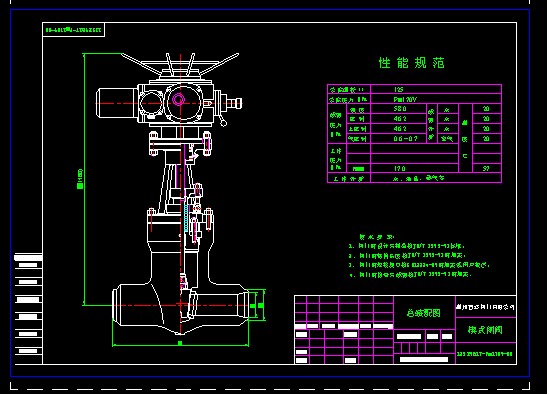Image resolution: width=549 pixels, height=395 pixels.
Task: Click the magenta circle on the actuator housing
Action: pos(178,100)
